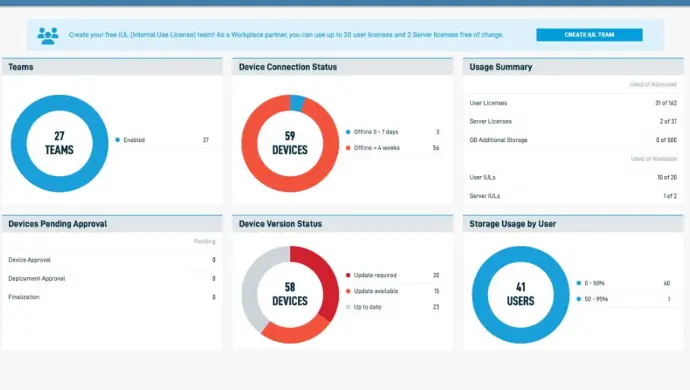Select the 50 - 95% legend label
This screenshot has width=690, height=390.
pos(596,299)
